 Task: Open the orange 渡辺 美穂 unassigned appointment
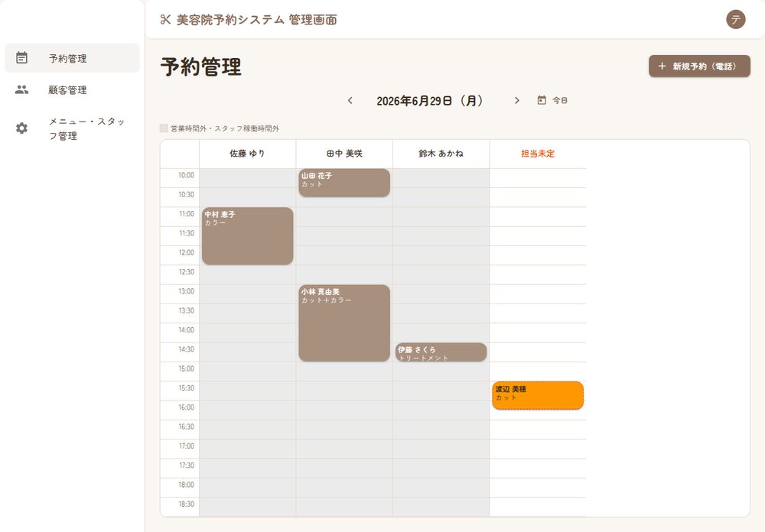[x=538, y=395]
